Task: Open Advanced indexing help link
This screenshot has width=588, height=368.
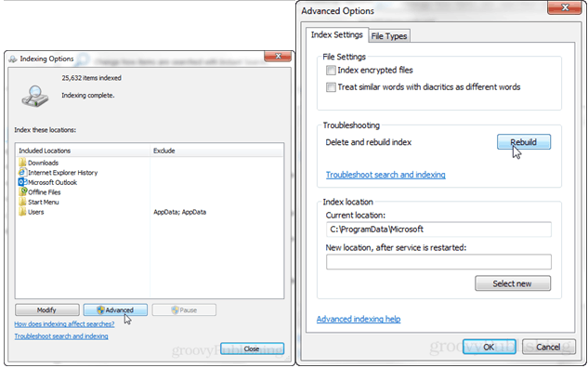Action: click(x=359, y=319)
